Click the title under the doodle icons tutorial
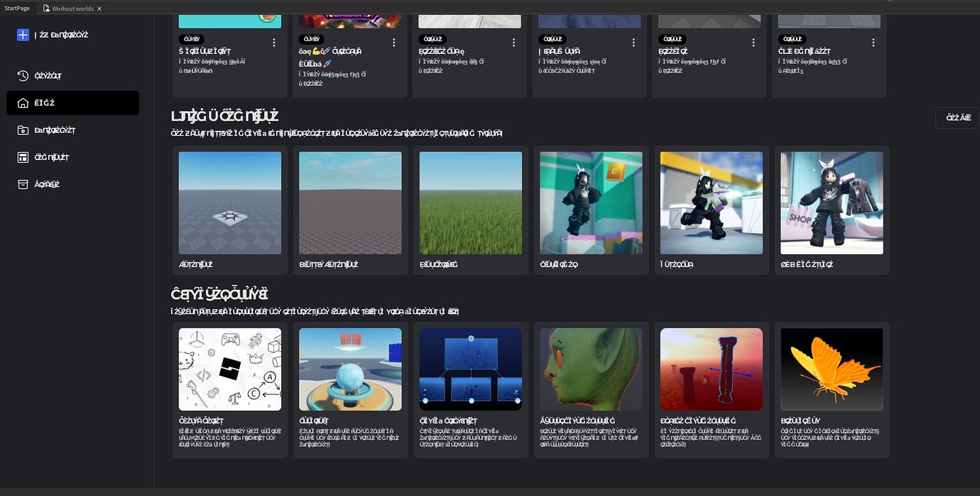This screenshot has width=980, height=496. (x=201, y=421)
